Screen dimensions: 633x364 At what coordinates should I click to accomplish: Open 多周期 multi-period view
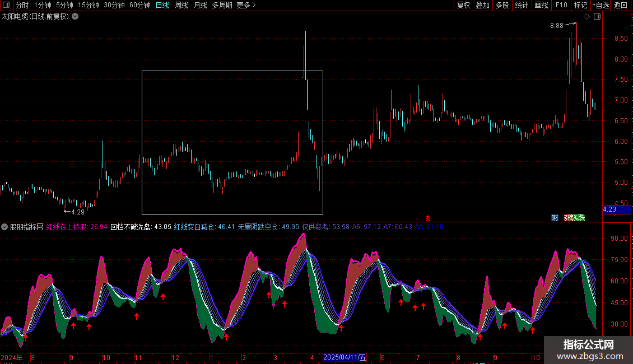222,5
